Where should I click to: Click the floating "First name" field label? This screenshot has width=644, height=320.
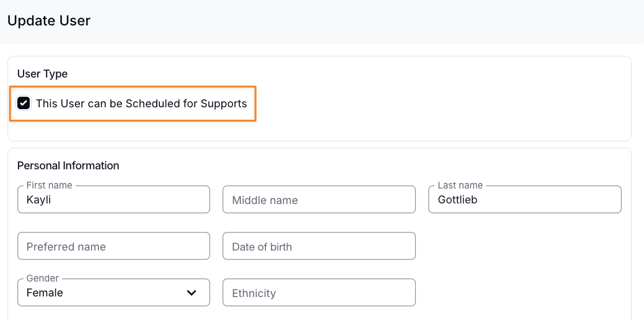tap(49, 185)
